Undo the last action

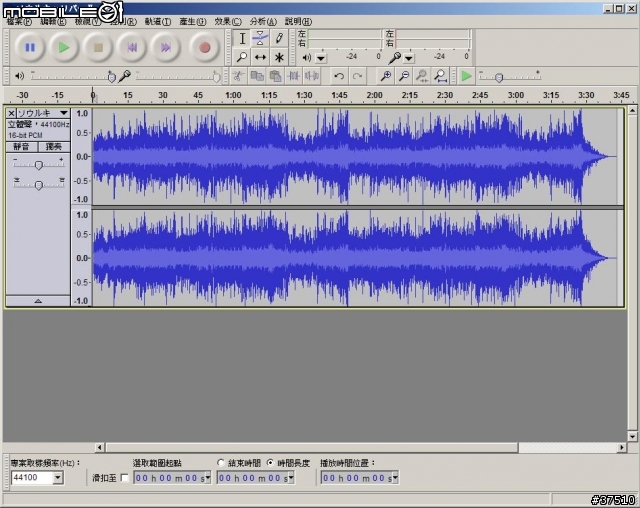(x=339, y=76)
